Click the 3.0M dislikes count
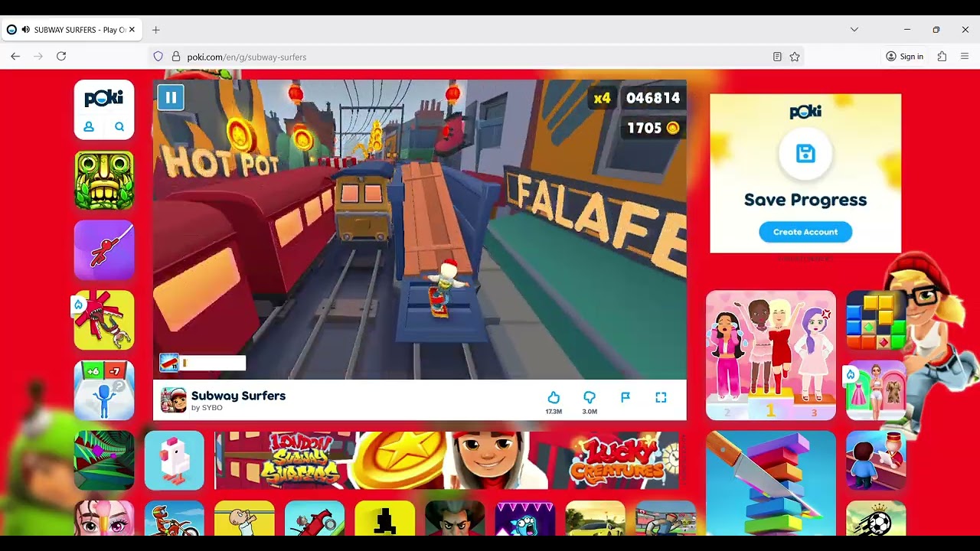Viewport: 980px width, 551px height. point(590,412)
